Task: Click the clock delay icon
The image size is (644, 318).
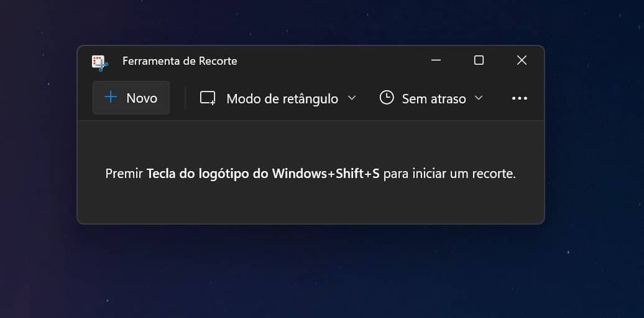Action: 387,98
